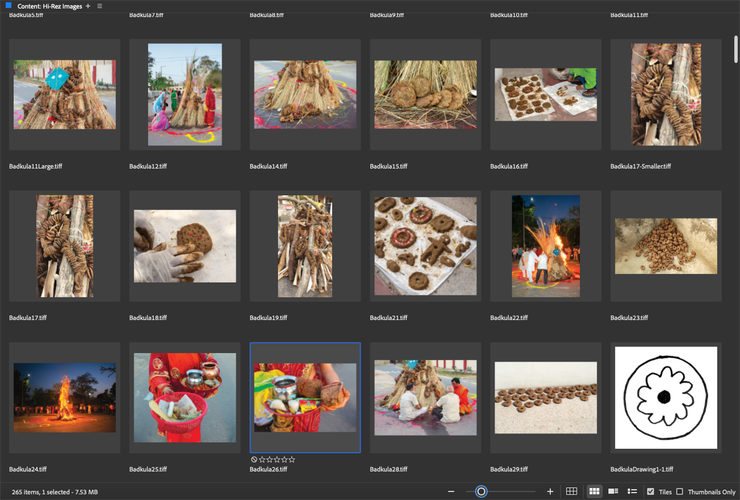Click the fifth rating star under Badkula26

292,459
